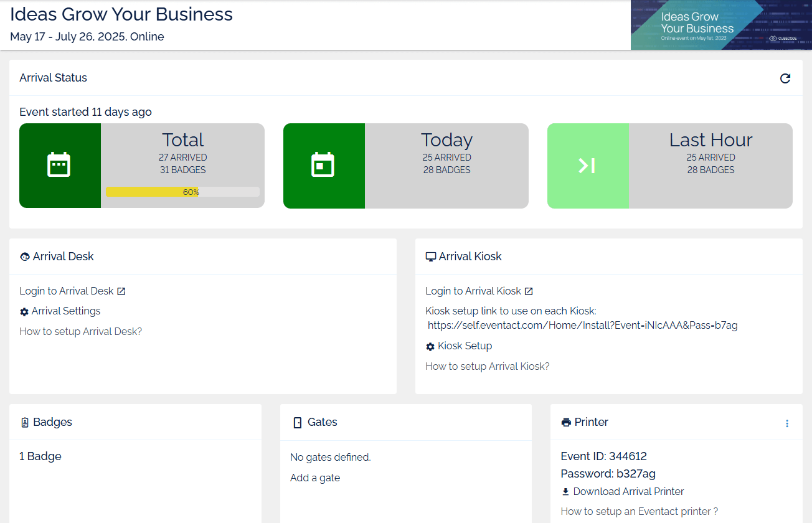812x523 pixels.
Task: Refresh the Arrival Status panel
Action: (x=785, y=78)
